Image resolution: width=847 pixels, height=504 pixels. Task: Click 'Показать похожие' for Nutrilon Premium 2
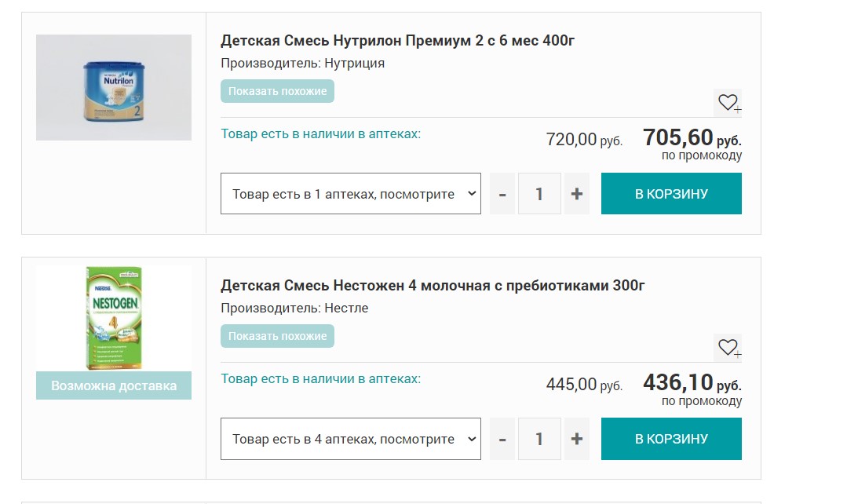click(x=278, y=91)
